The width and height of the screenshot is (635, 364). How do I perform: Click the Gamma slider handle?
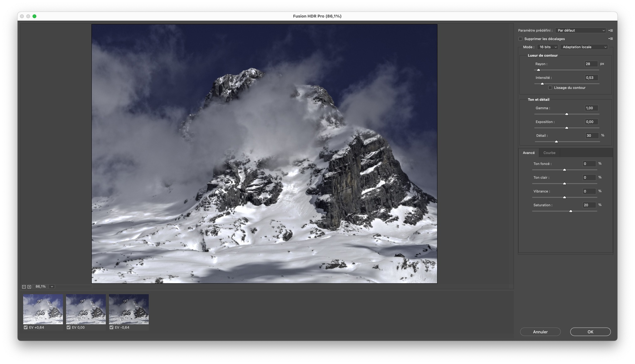pos(567,114)
